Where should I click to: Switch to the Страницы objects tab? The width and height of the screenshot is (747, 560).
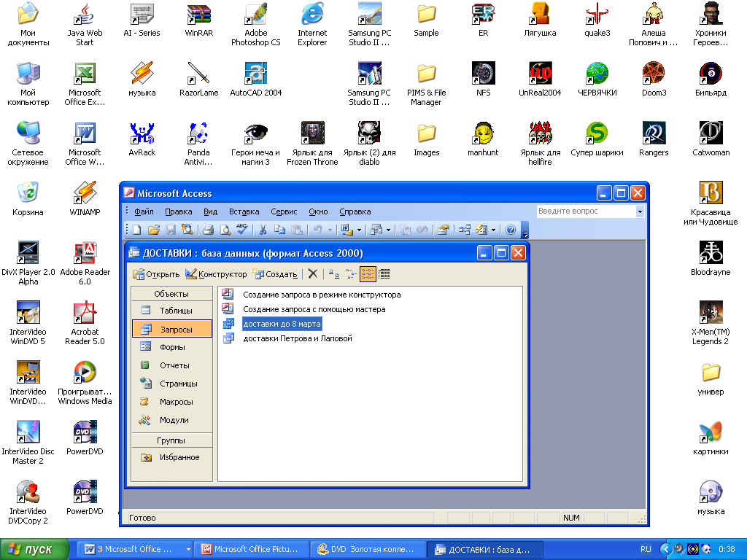(x=172, y=384)
